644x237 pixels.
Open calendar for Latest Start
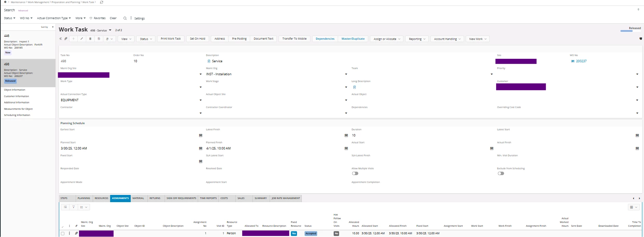[x=637, y=135]
